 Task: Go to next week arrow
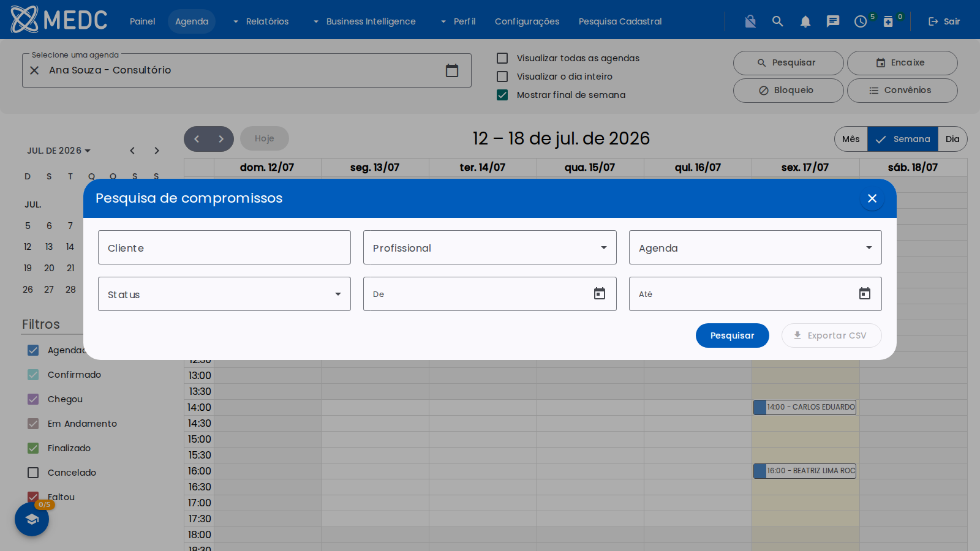(x=221, y=139)
